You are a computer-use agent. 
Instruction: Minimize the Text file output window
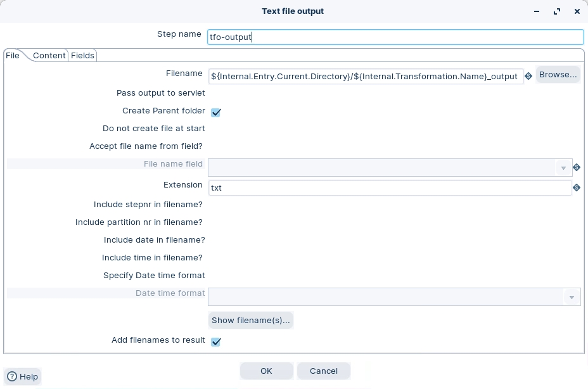point(537,11)
